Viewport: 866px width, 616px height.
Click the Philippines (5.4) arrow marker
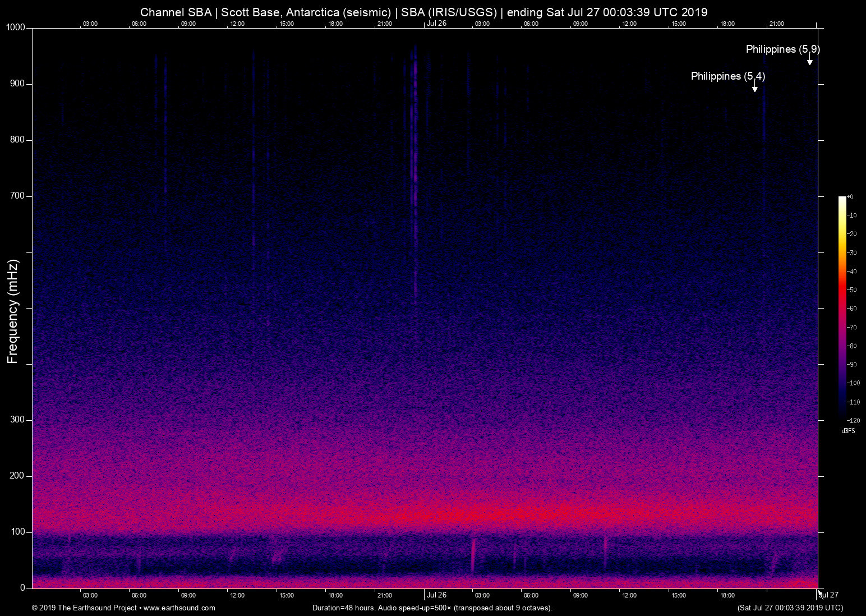(755, 89)
